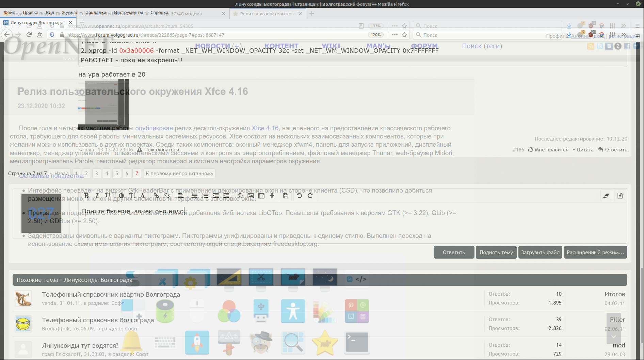Insert a link using the editor's link icon
Viewport: 644px width, 360px height.
(156, 196)
